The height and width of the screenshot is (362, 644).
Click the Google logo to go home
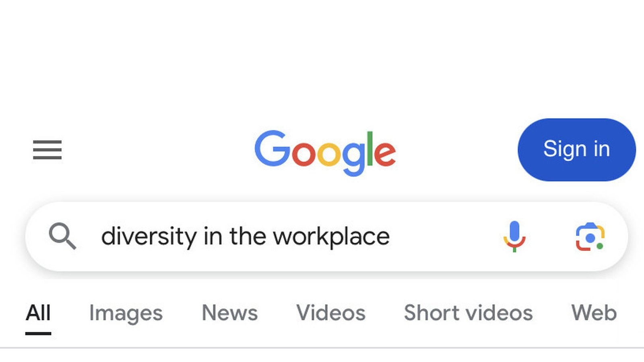coord(326,153)
